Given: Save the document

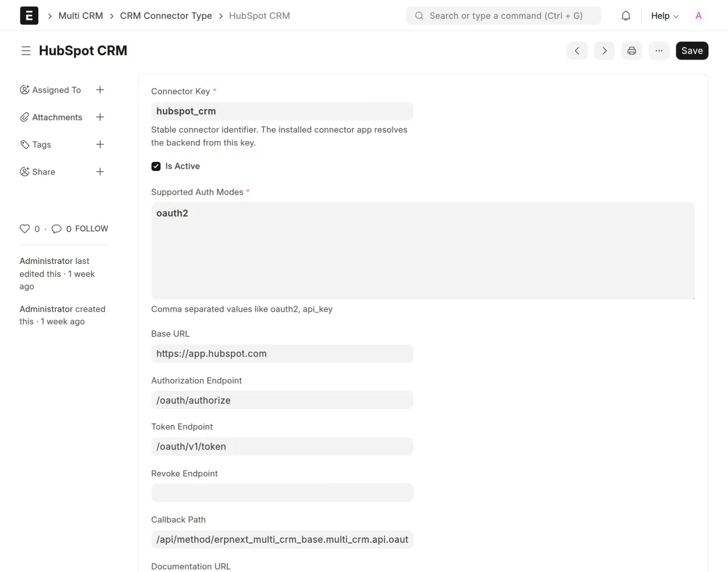Looking at the screenshot, I should pos(692,51).
